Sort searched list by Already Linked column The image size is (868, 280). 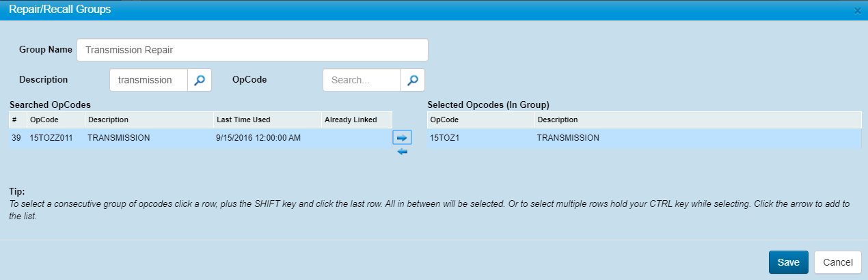[356, 120]
